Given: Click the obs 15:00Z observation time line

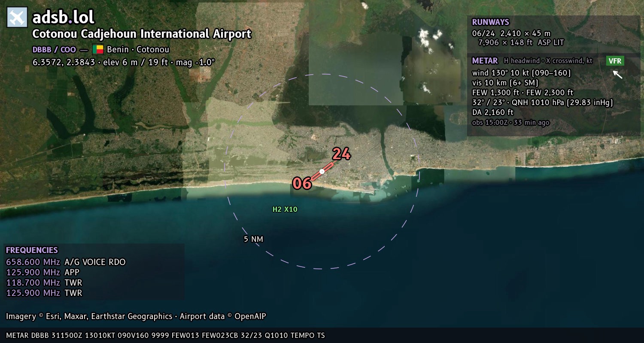Looking at the screenshot, I should [x=510, y=123].
